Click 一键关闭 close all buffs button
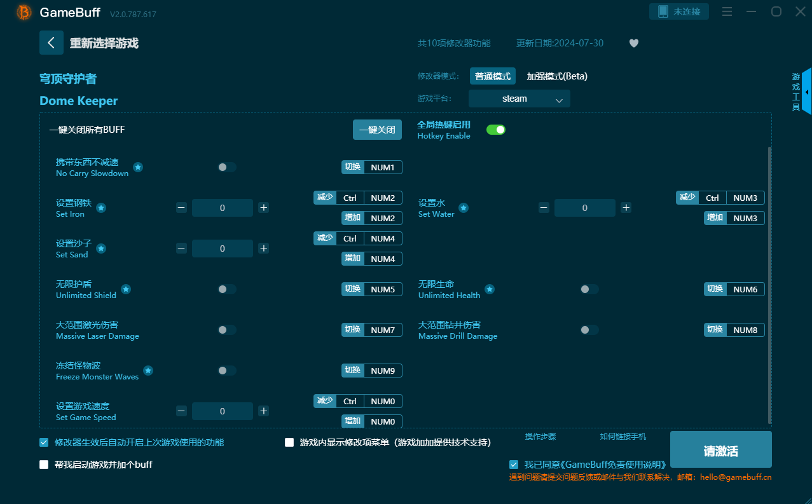The width and height of the screenshot is (812, 504). coord(378,130)
